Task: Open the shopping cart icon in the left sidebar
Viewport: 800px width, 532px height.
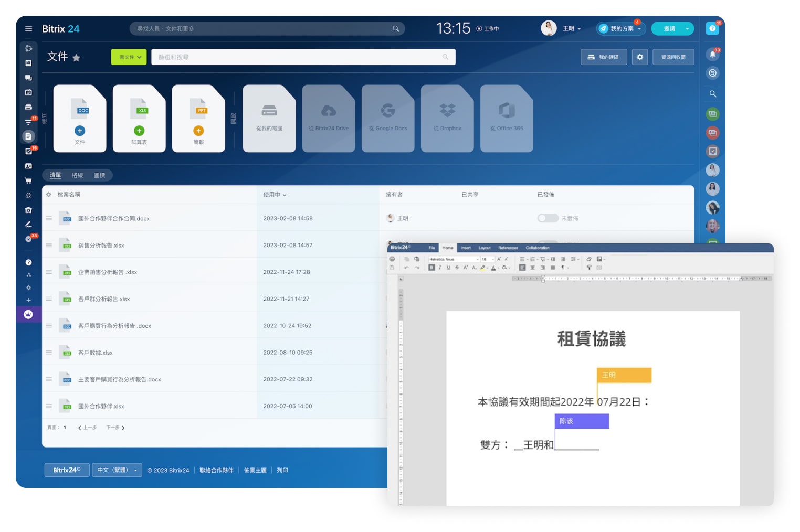Action: pos(28,180)
